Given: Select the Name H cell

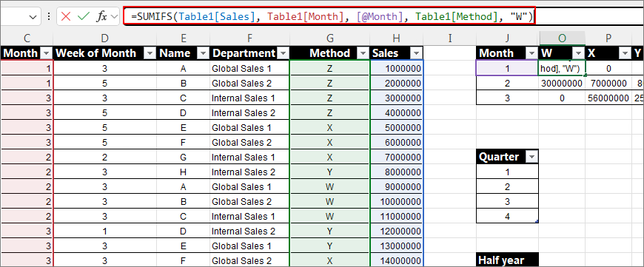Looking at the screenshot, I should 183,172.
